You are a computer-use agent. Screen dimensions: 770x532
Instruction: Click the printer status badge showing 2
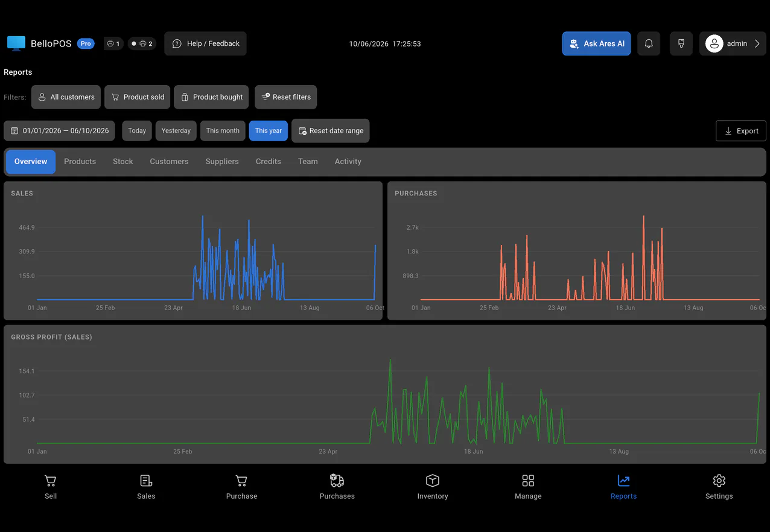tap(142, 43)
